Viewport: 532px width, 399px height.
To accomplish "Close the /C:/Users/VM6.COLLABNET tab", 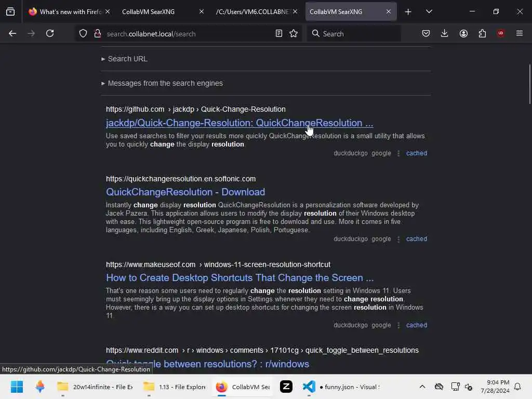I will (x=295, y=12).
